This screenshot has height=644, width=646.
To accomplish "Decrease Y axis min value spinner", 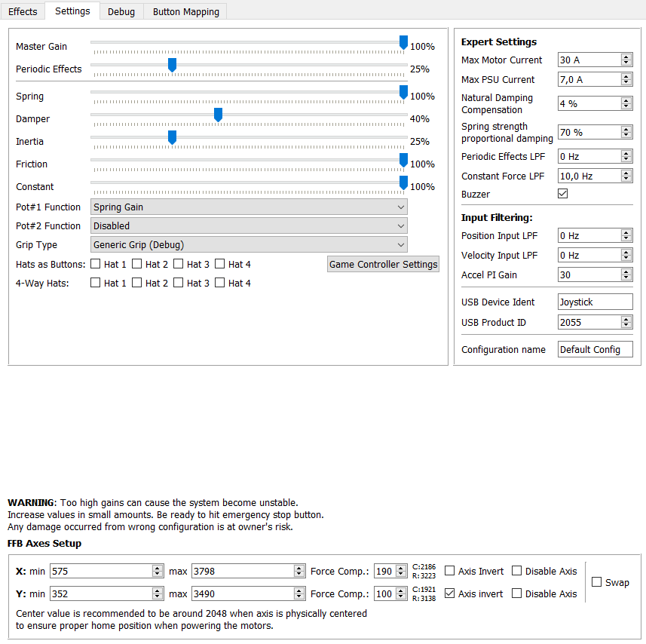I will pos(157,596).
